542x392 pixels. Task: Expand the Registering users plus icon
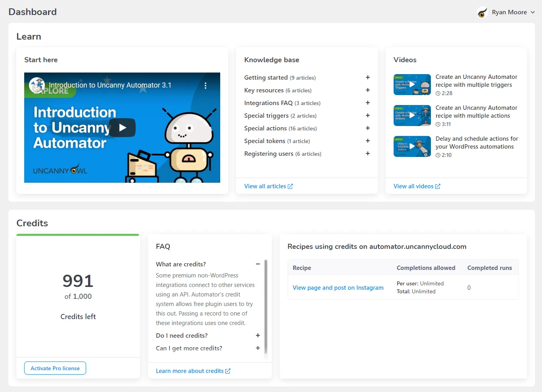point(367,154)
